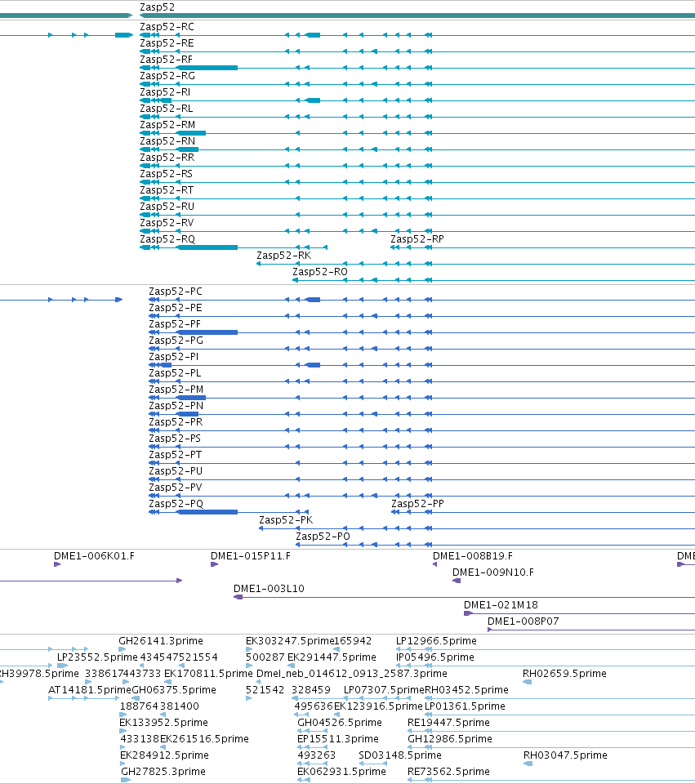Click the Zasp52-PG protein label
The height and width of the screenshot is (784, 695).
(x=176, y=341)
